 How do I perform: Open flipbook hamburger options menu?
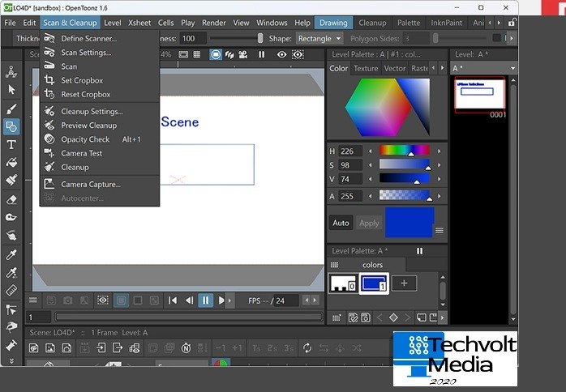tap(33, 300)
